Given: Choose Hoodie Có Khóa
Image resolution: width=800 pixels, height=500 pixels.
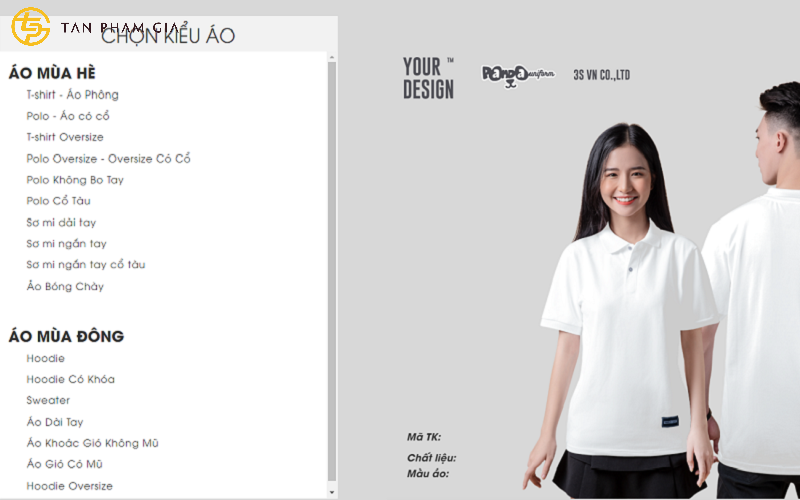Looking at the screenshot, I should (x=70, y=380).
